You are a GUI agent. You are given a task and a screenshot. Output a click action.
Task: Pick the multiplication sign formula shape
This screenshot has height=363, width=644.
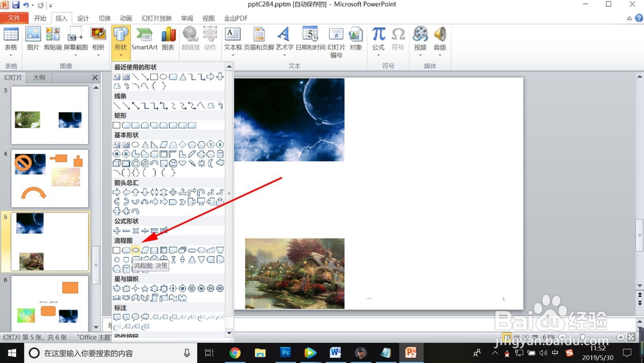tap(135, 231)
